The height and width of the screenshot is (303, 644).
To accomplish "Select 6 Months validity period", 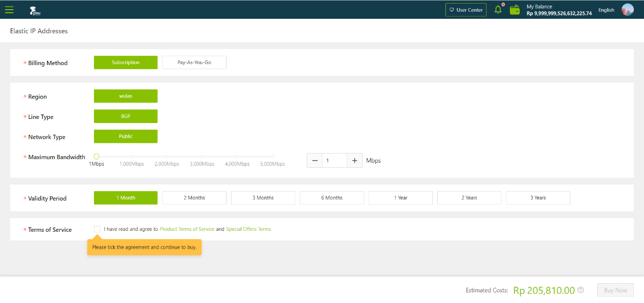I will pyautogui.click(x=332, y=198).
